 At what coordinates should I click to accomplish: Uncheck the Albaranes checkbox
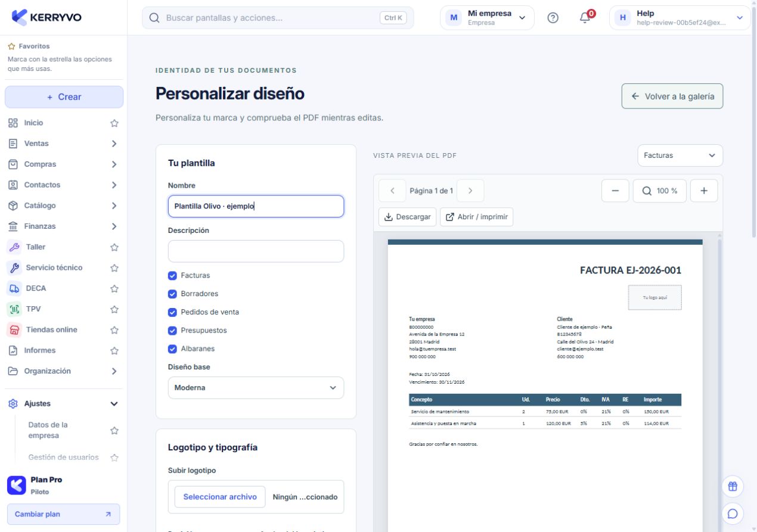(172, 349)
